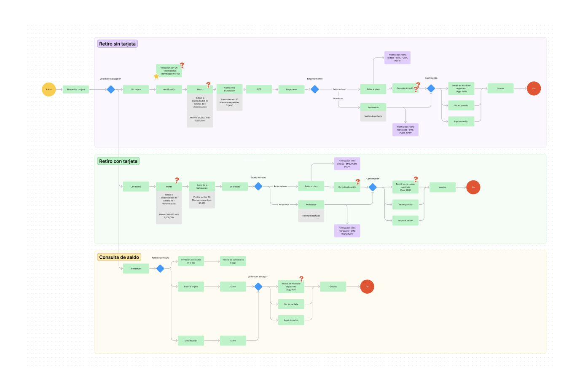Click the 'Insertar tarjeta' node
The height and width of the screenshot is (391, 588).
tap(191, 287)
